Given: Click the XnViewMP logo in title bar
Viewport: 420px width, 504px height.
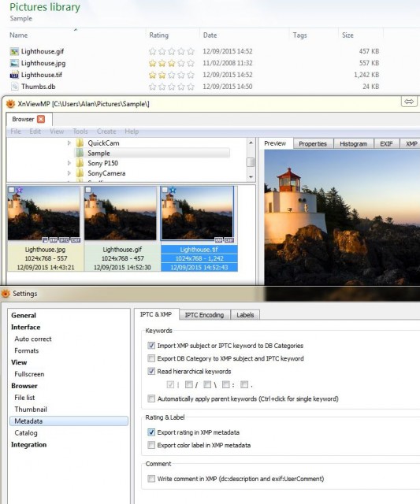Looking at the screenshot, I should pyautogui.click(x=10, y=104).
